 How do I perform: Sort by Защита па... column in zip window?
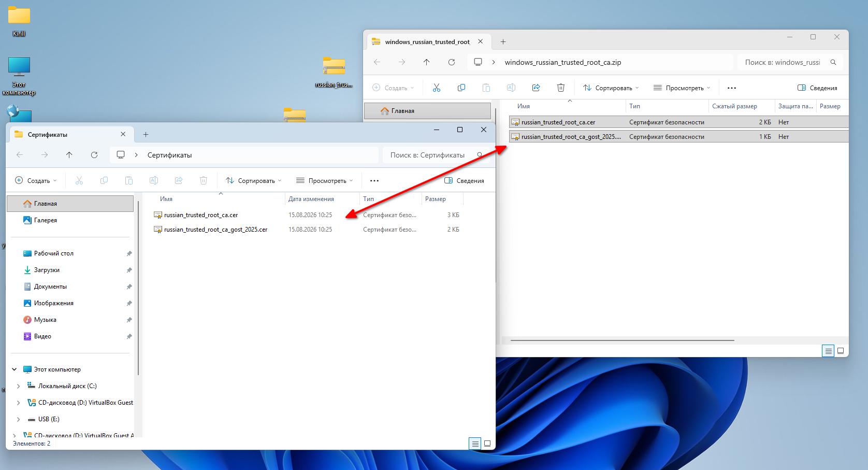click(795, 106)
